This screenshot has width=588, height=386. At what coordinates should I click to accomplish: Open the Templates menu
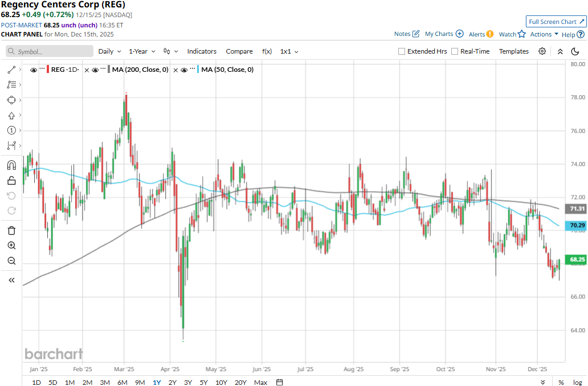tap(514, 51)
